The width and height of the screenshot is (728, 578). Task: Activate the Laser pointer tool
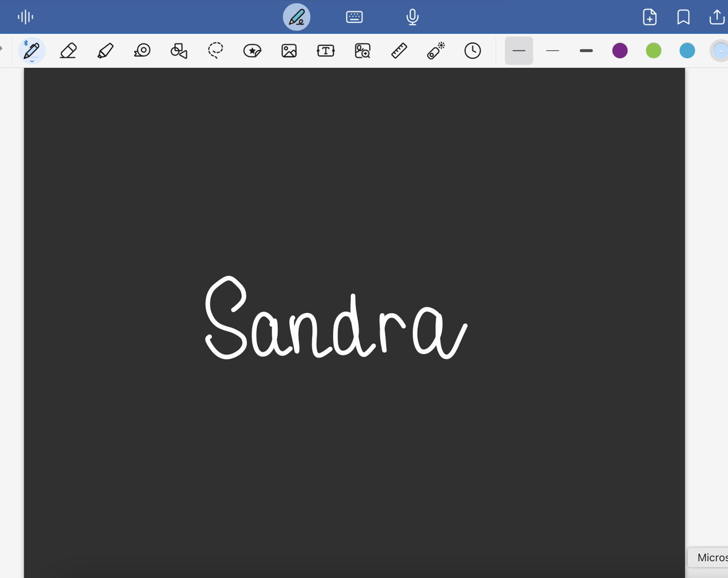click(436, 51)
